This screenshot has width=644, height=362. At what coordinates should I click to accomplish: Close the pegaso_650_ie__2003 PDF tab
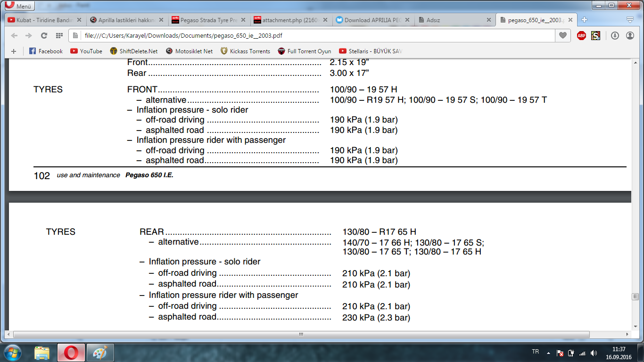(571, 20)
